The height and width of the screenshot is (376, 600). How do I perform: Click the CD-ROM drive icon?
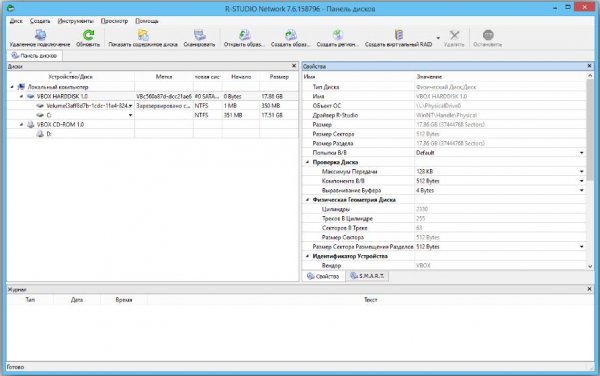(31, 124)
